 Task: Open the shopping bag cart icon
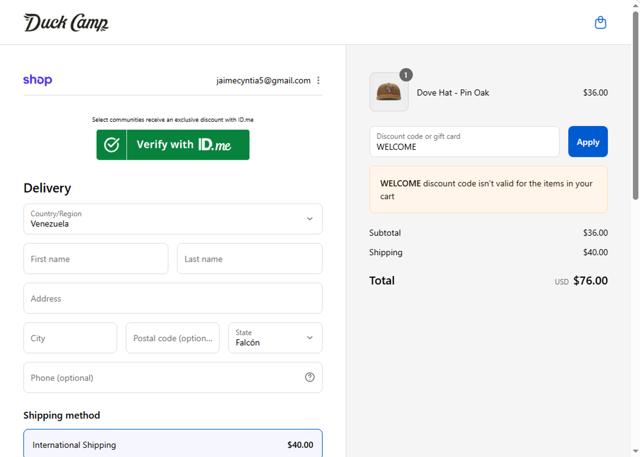click(x=600, y=22)
